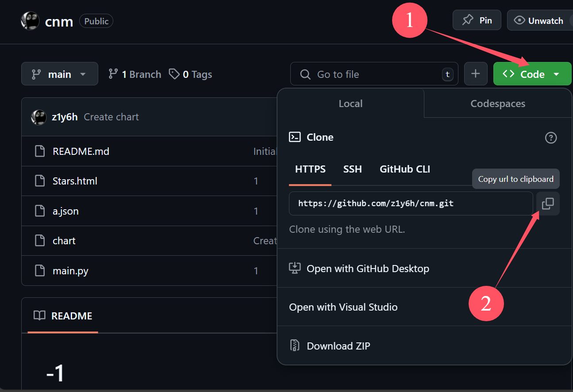The width and height of the screenshot is (573, 392).
Task: Click the README book icon
Action: [x=39, y=315]
